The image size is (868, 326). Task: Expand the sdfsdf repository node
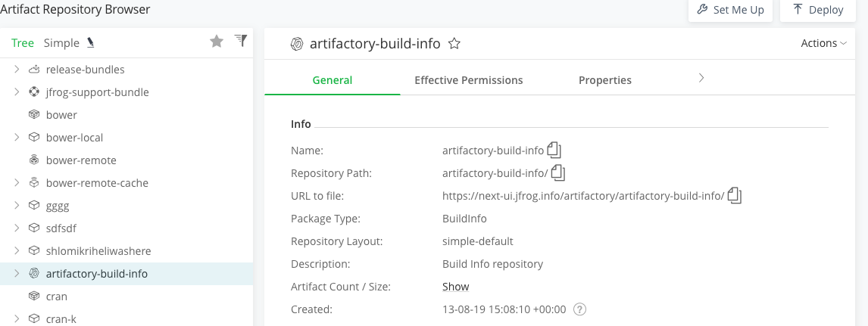click(x=17, y=228)
